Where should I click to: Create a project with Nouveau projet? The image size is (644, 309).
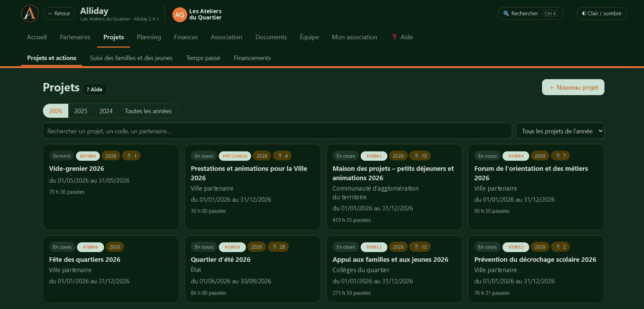click(573, 87)
